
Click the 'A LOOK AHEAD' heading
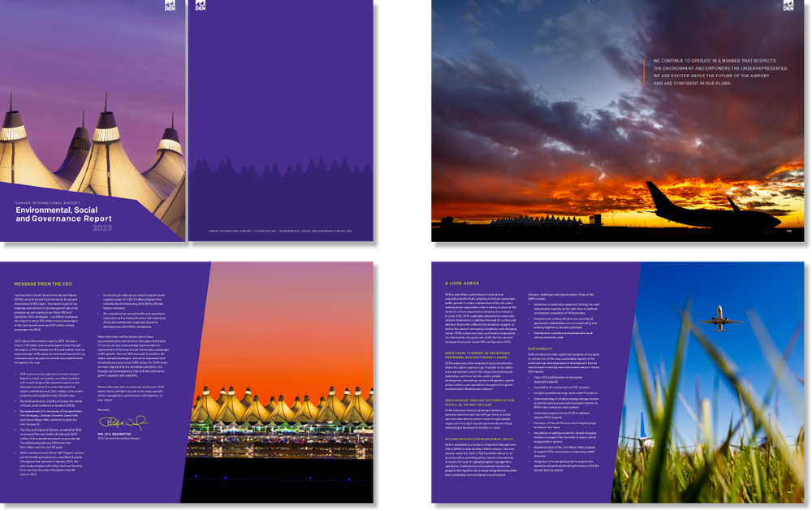pos(462,284)
